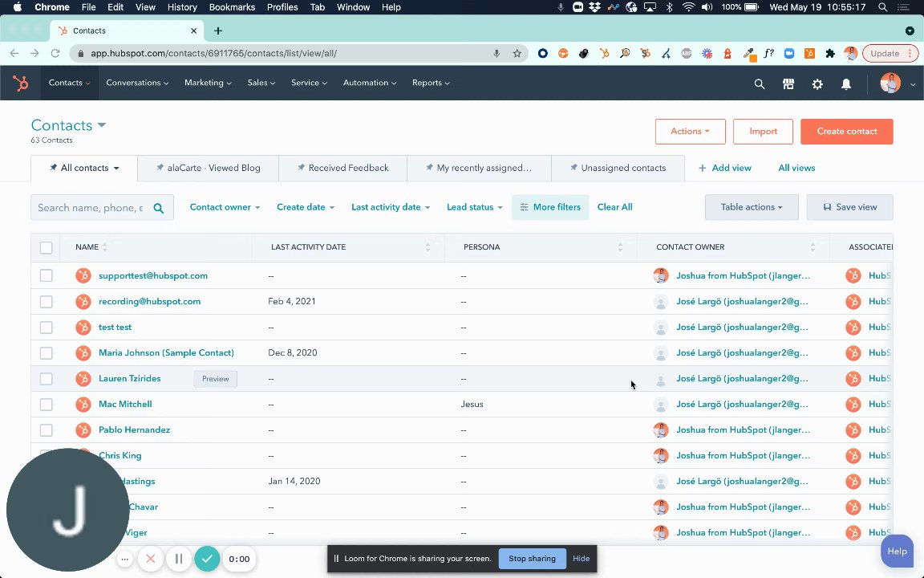The width and height of the screenshot is (924, 578).
Task: Open a new Chrome tab
Action: 218,31
